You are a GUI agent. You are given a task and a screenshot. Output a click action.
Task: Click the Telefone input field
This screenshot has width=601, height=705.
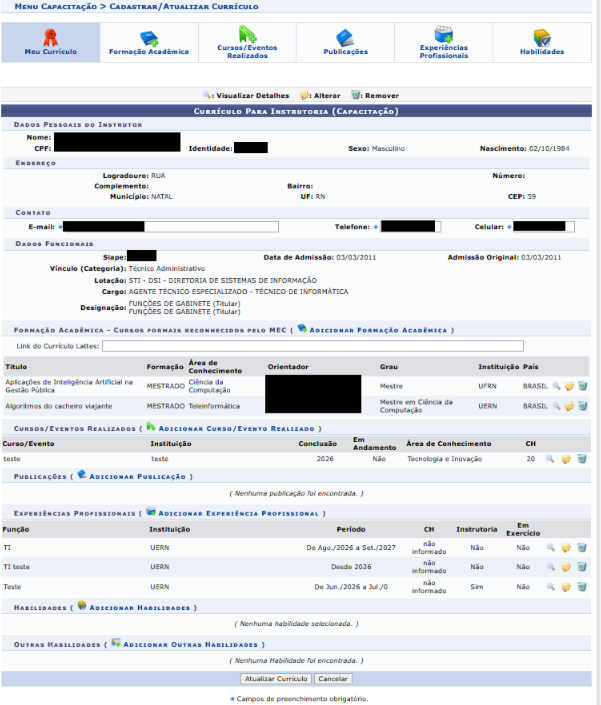[410, 227]
